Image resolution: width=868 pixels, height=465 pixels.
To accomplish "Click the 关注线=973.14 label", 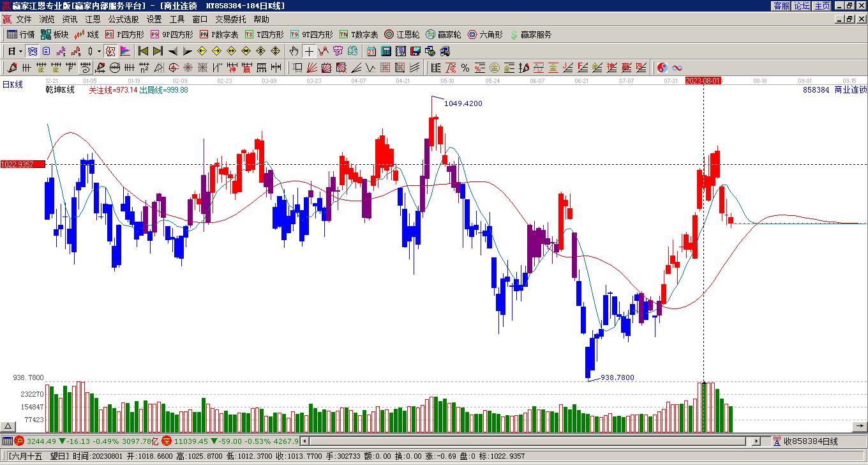I will (113, 90).
